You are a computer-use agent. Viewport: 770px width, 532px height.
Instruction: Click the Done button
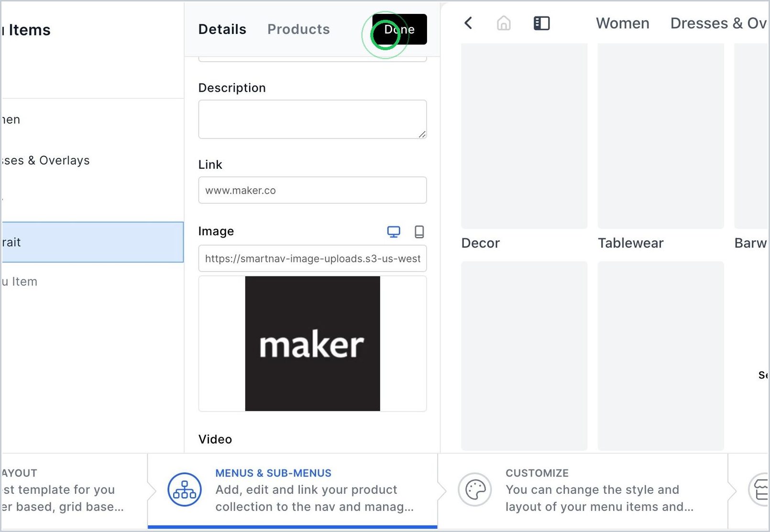click(399, 29)
